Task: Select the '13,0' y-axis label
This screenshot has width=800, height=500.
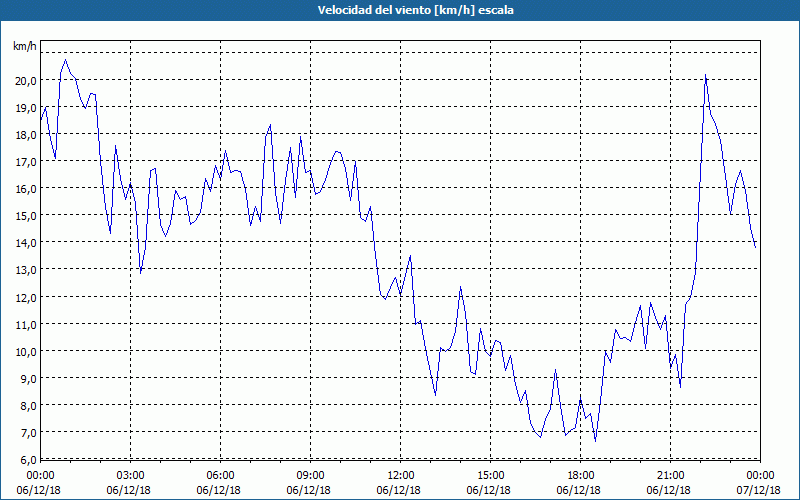Action: [x=26, y=269]
